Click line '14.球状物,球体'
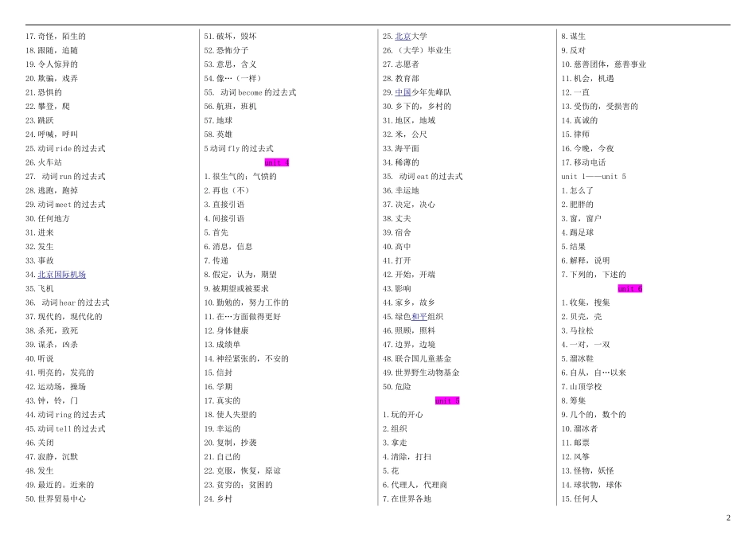This screenshot has height=535, width=756. (591, 484)
